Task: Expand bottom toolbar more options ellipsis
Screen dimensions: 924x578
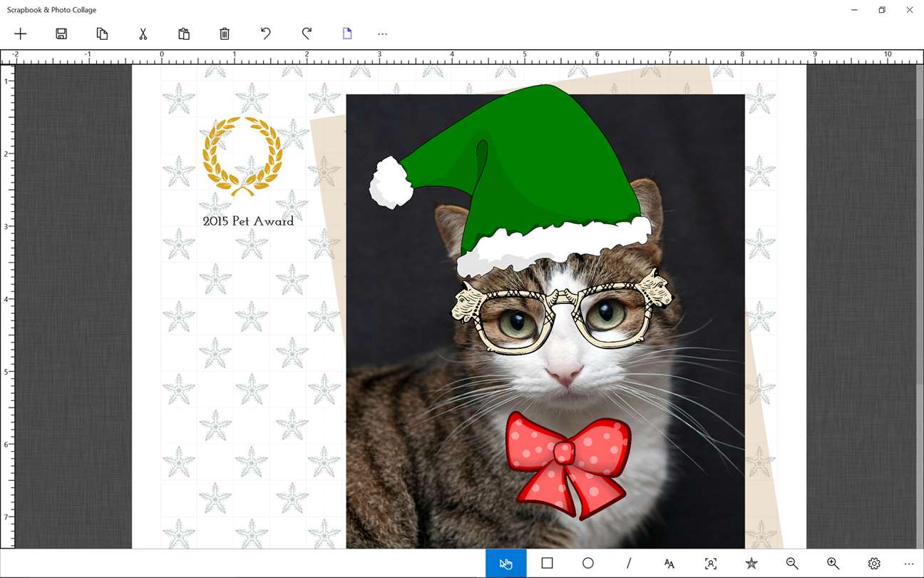Action: point(909,564)
